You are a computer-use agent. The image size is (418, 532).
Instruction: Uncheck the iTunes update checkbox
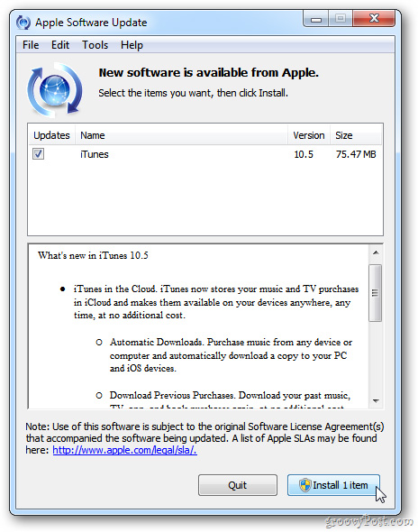tap(38, 153)
